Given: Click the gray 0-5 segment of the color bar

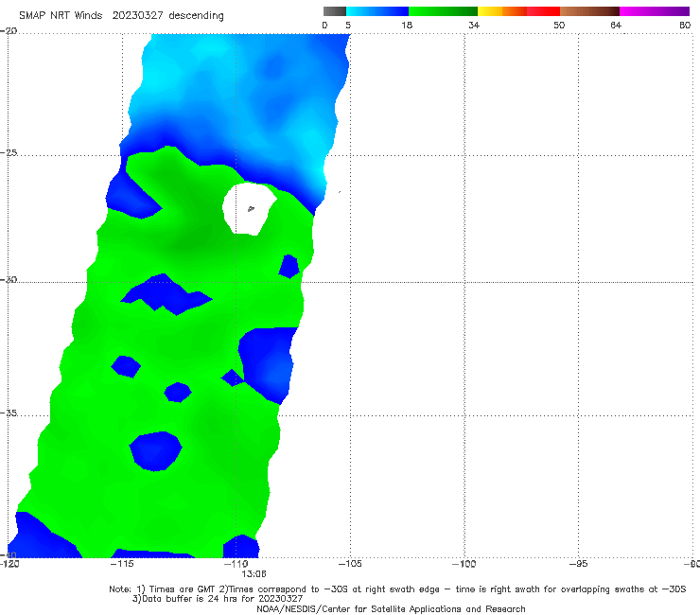Looking at the screenshot, I should pos(335,11).
